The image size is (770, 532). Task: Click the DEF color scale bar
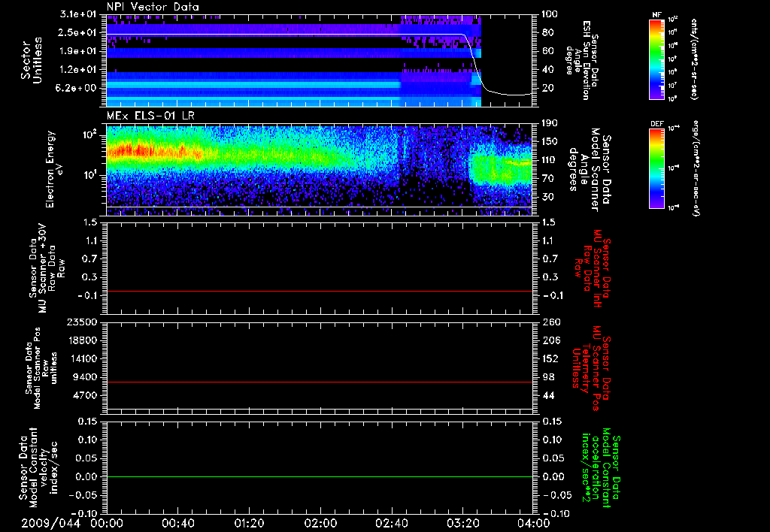(x=657, y=168)
